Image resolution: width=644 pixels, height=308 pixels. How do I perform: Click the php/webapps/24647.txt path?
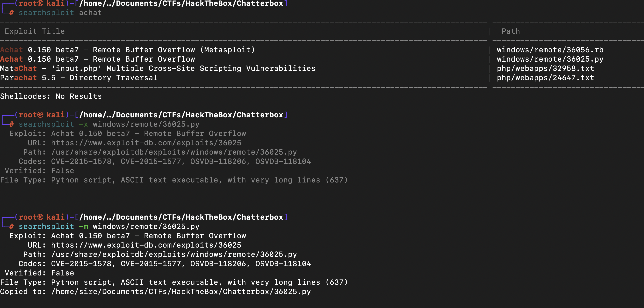[x=545, y=77]
